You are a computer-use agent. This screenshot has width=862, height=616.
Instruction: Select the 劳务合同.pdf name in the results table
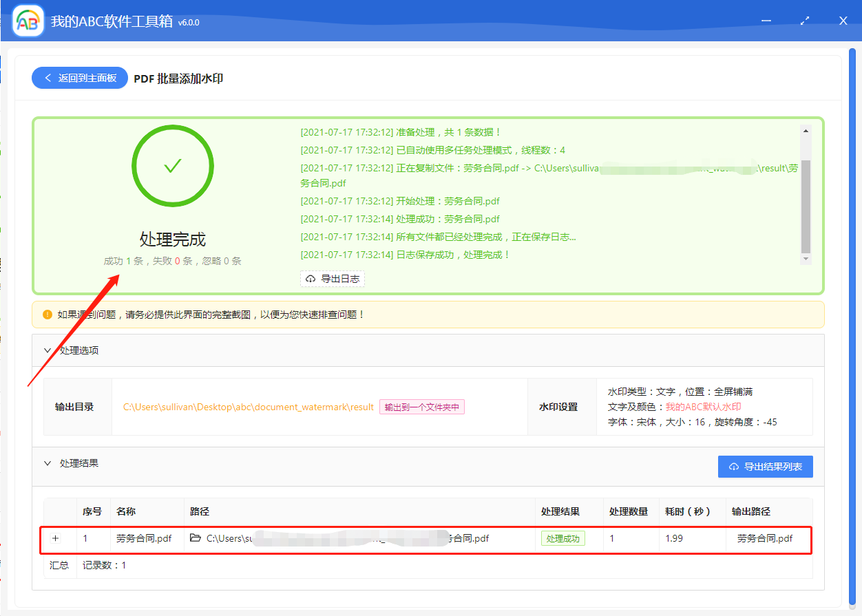[145, 538]
